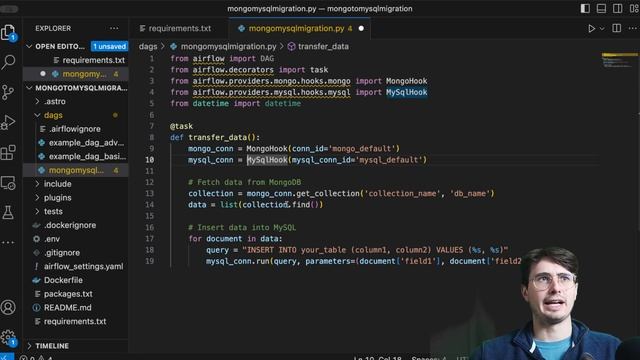Select mongomy... entry in Open Editors
Viewport: 640px width, 360px height.
(76, 74)
